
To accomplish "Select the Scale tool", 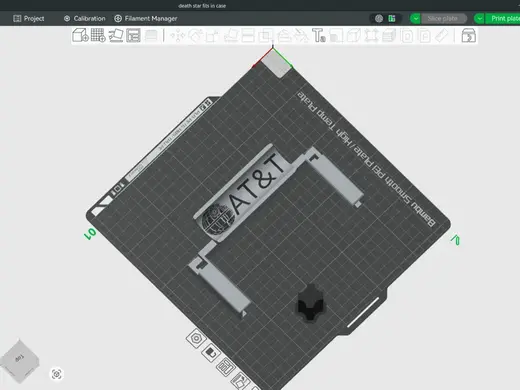I will [212, 35].
